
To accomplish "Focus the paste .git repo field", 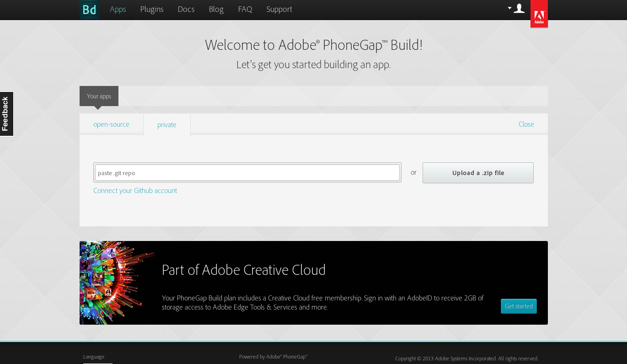I will [247, 173].
